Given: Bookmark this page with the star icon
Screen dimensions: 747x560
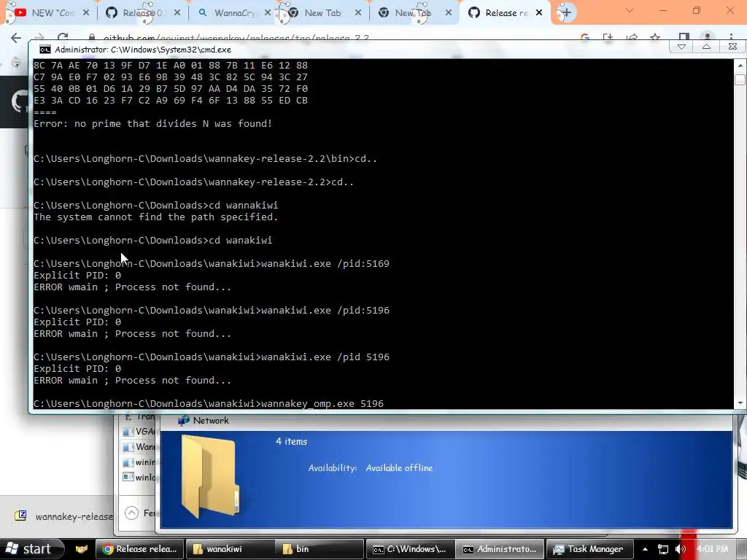Looking at the screenshot, I should click(x=656, y=36).
